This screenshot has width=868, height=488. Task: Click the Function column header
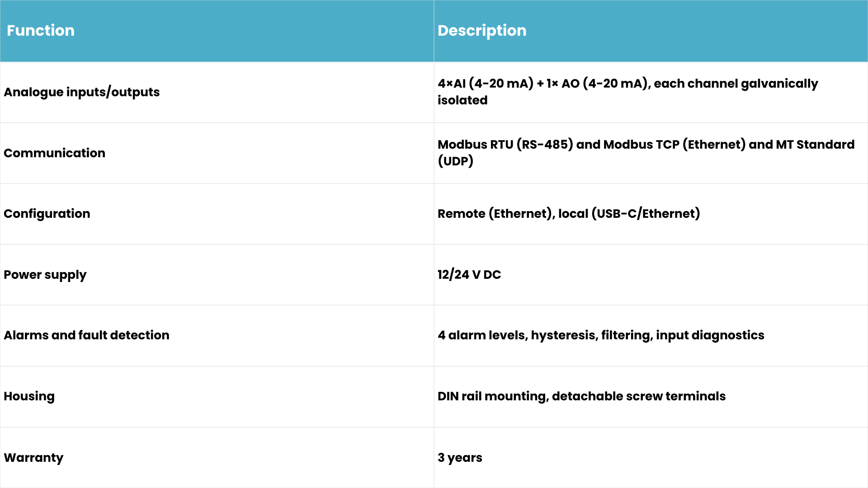coord(41,31)
